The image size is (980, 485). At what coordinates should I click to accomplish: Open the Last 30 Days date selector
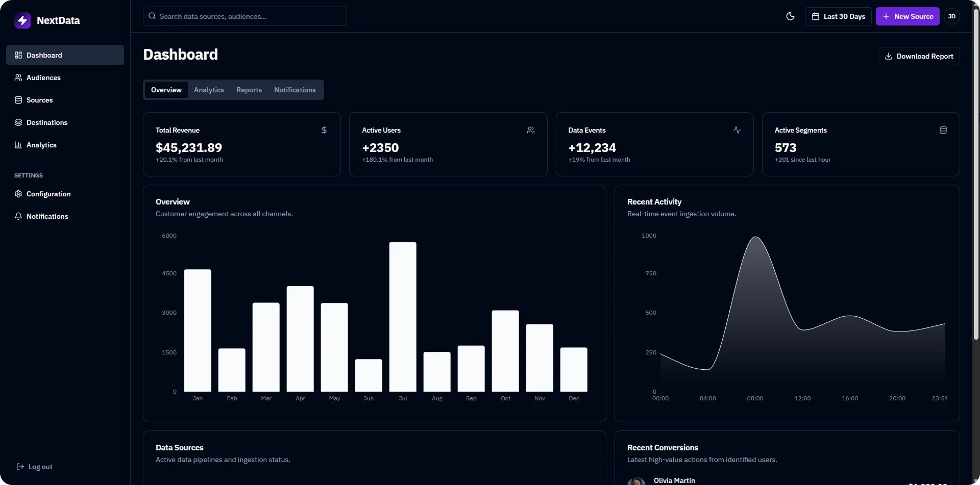pyautogui.click(x=838, y=16)
